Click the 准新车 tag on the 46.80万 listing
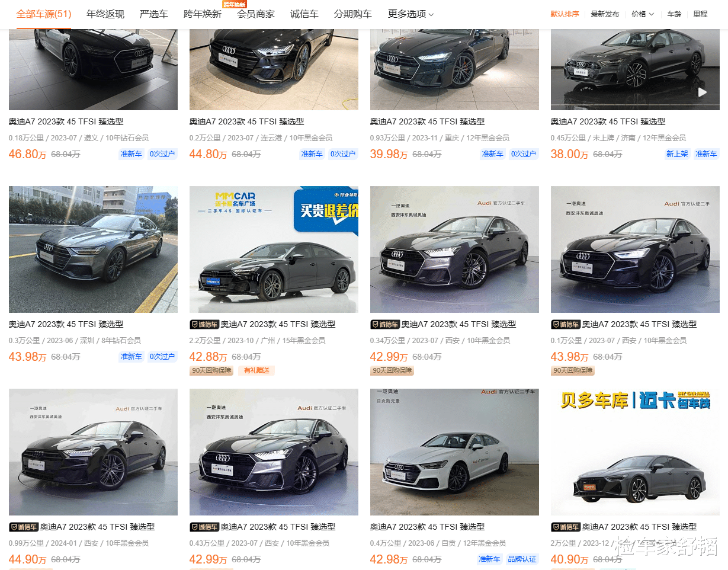728x570 pixels. pos(131,154)
